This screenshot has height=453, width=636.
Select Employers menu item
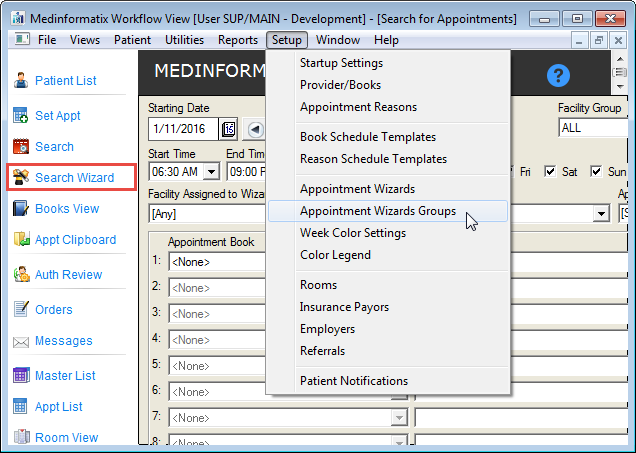pos(388,328)
